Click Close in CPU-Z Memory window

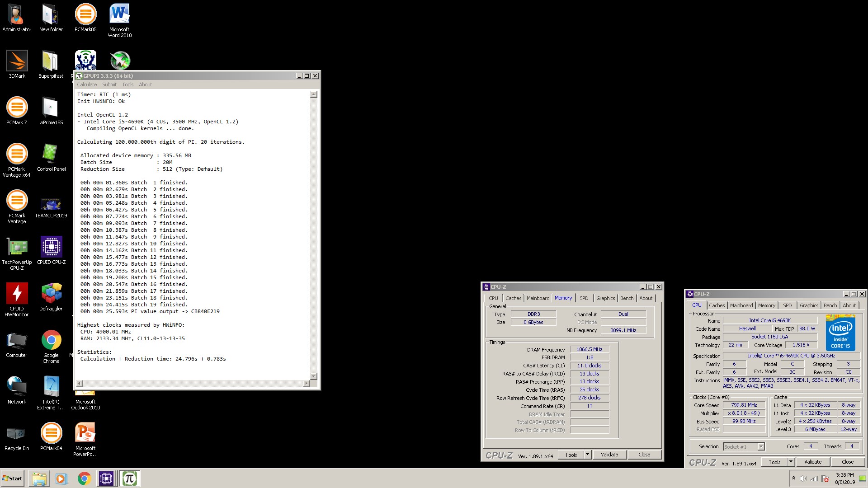644,455
